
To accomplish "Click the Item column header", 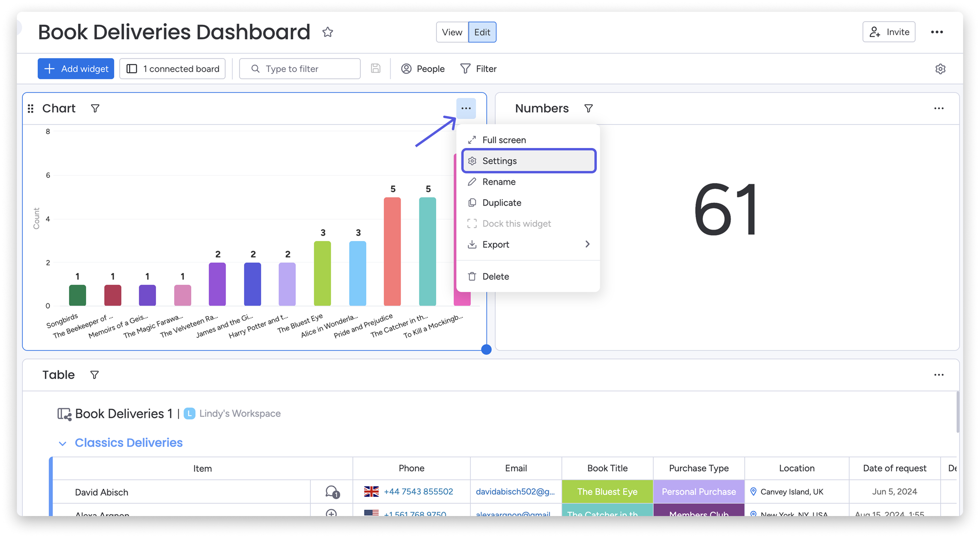I will coord(202,468).
